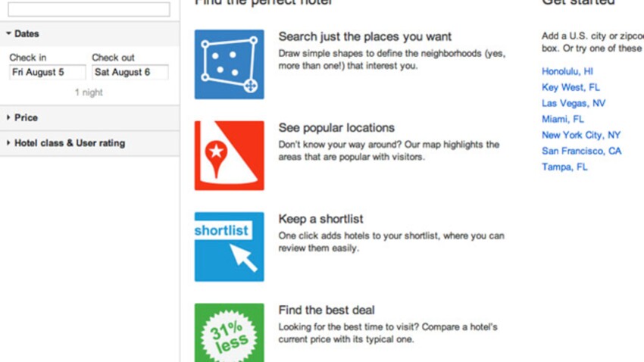
Task: Choose Honolulu, HI link
Action: 567,71
